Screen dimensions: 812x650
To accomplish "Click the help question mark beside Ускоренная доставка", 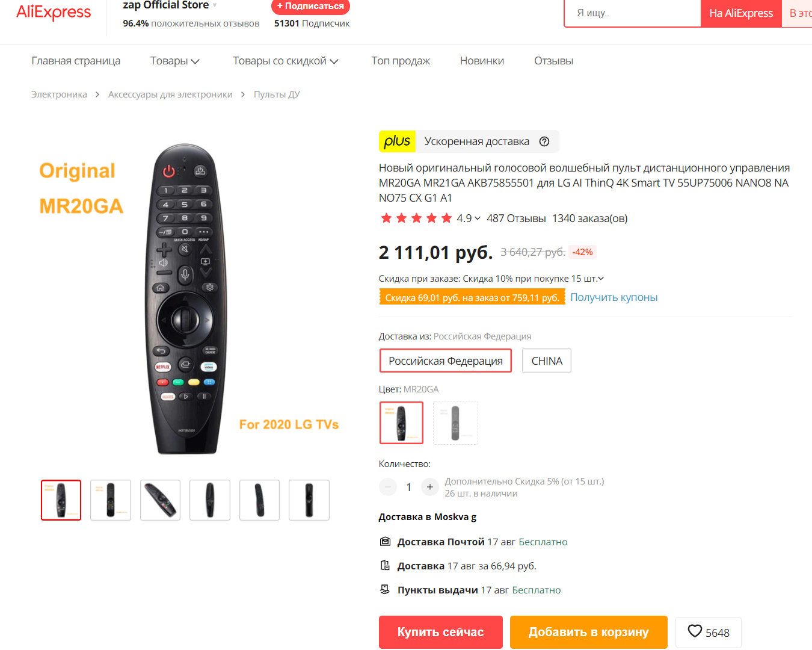I will 544,141.
